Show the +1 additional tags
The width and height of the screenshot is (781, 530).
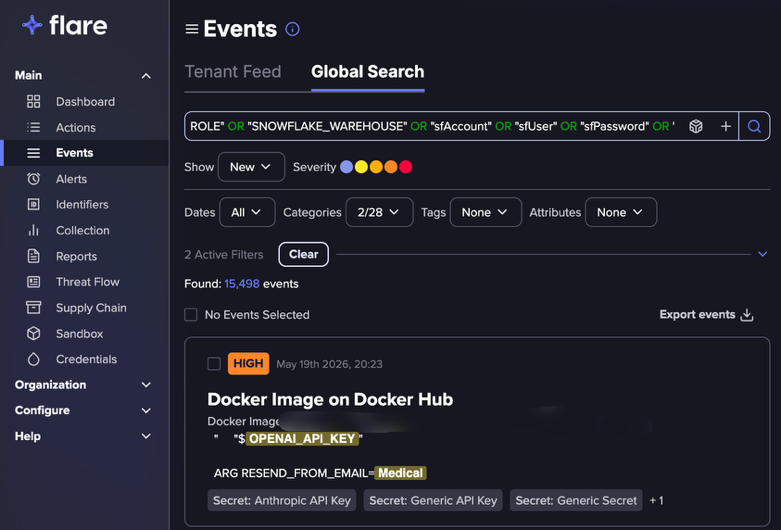point(656,501)
